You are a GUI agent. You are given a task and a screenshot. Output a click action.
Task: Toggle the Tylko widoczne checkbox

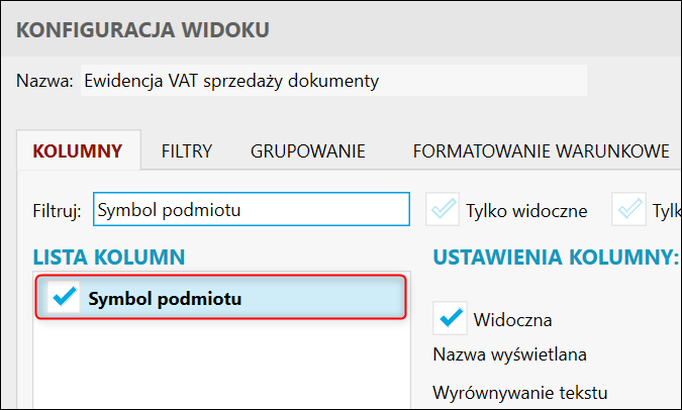442,210
